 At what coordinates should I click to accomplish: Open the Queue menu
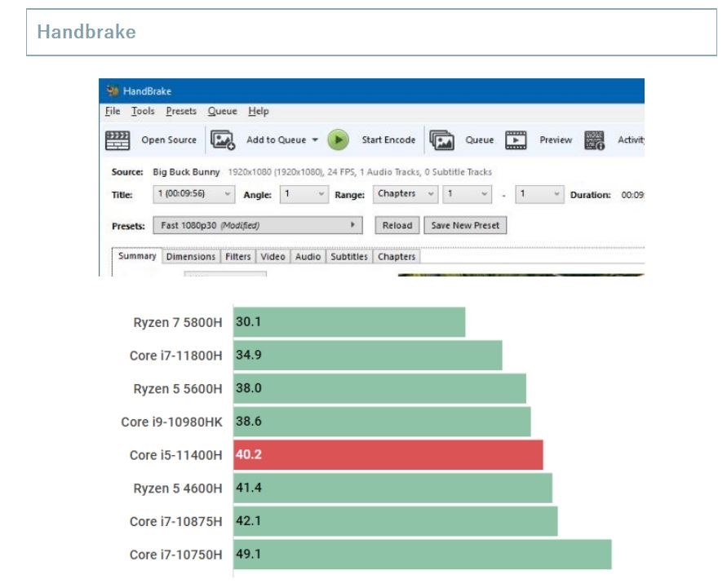pos(222,111)
